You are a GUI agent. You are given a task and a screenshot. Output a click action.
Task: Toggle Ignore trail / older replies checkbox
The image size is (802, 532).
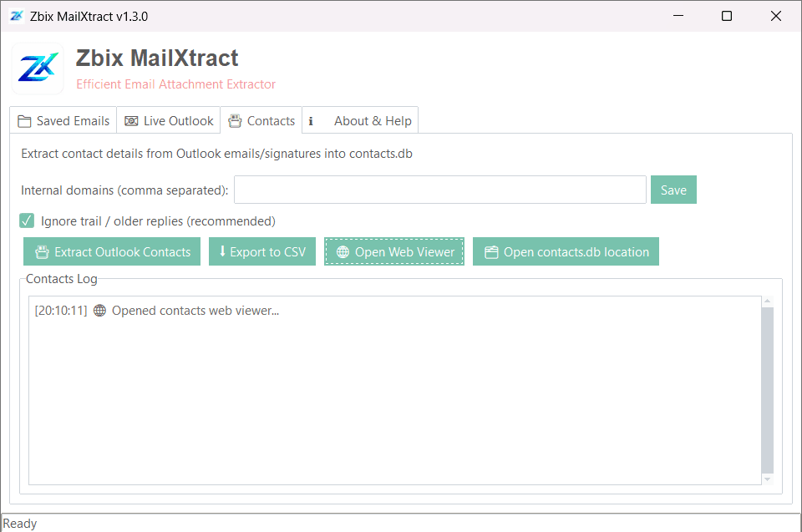tap(27, 221)
